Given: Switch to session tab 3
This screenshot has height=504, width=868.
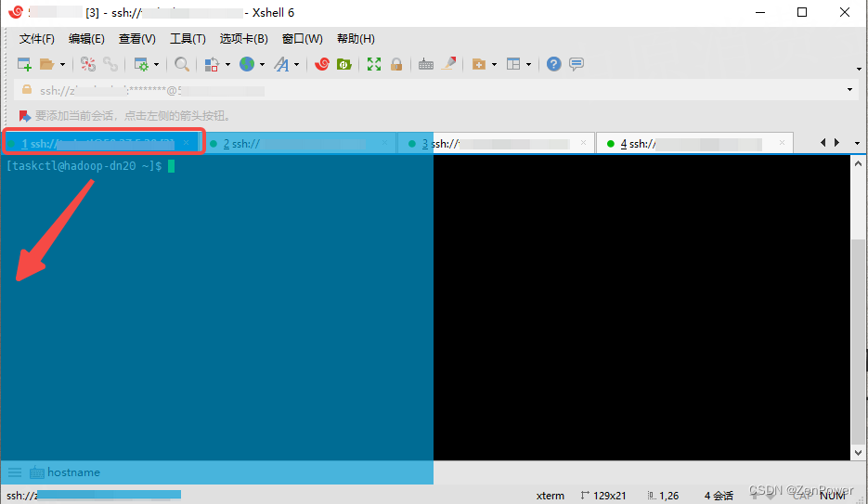Looking at the screenshot, I should coord(496,143).
